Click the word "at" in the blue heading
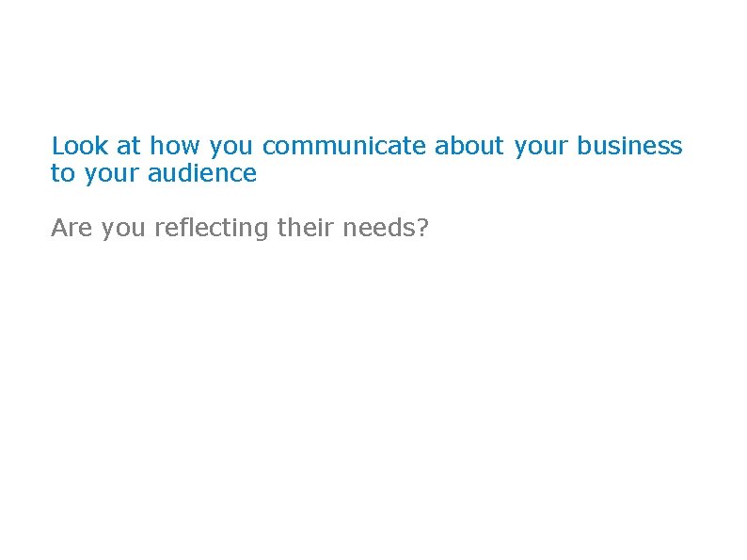Image resolution: width=747 pixels, height=560 pixels. [129, 147]
